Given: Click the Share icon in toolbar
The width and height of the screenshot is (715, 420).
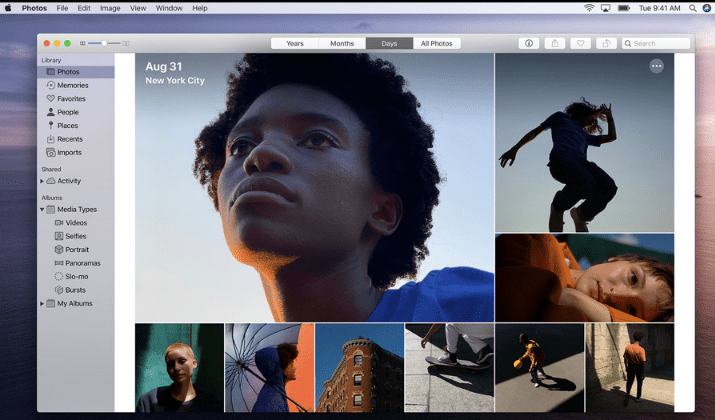Looking at the screenshot, I should click(x=555, y=43).
